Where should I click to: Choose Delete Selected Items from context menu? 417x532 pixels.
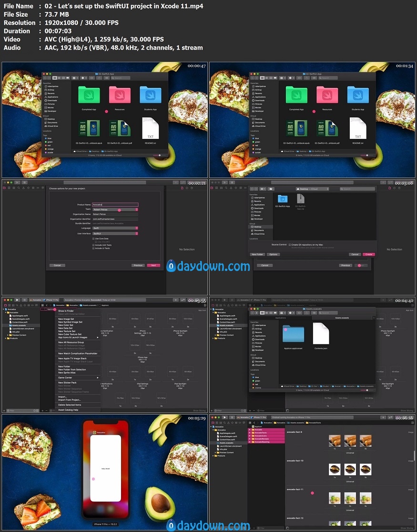70,405
